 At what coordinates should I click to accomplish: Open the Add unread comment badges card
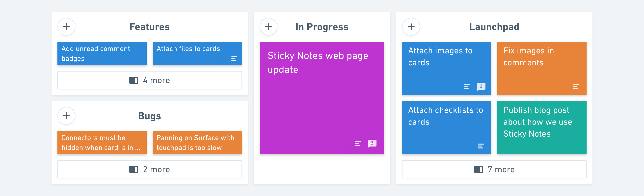pos(102,53)
